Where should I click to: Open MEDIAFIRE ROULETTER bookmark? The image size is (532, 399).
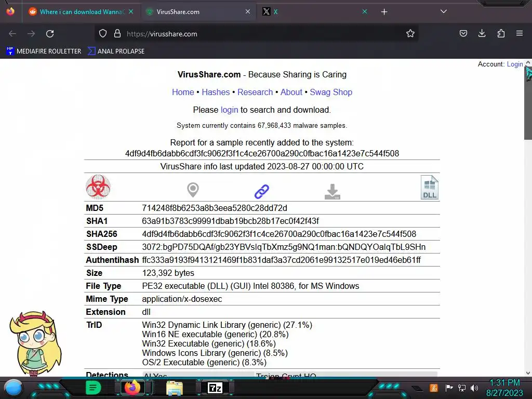(x=44, y=51)
